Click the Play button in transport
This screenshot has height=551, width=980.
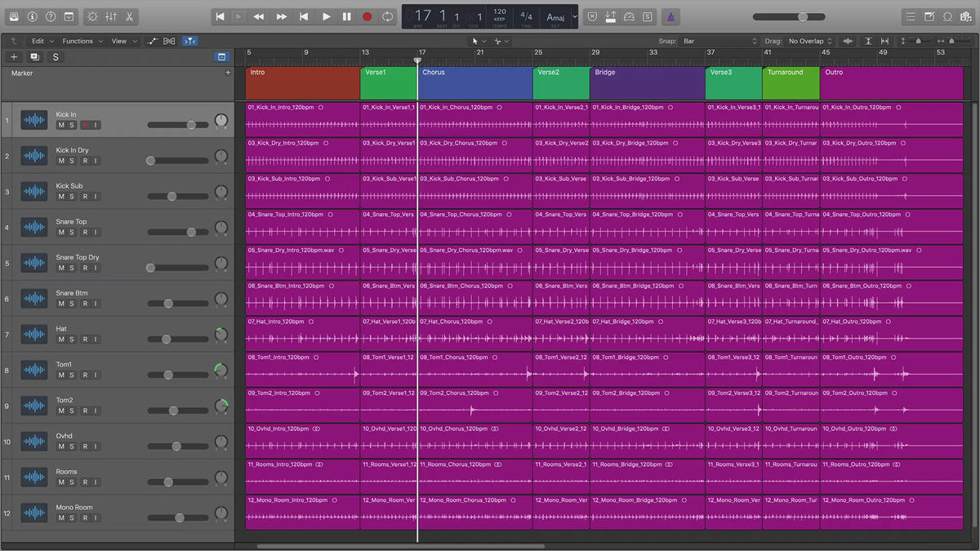(326, 16)
